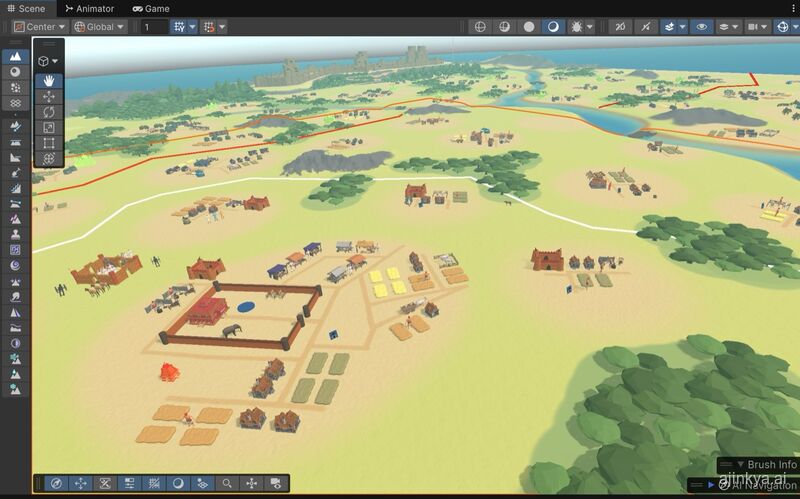Open grid snapping options arrow
Viewport: 800px width, 499px height.
pyautogui.click(x=192, y=27)
